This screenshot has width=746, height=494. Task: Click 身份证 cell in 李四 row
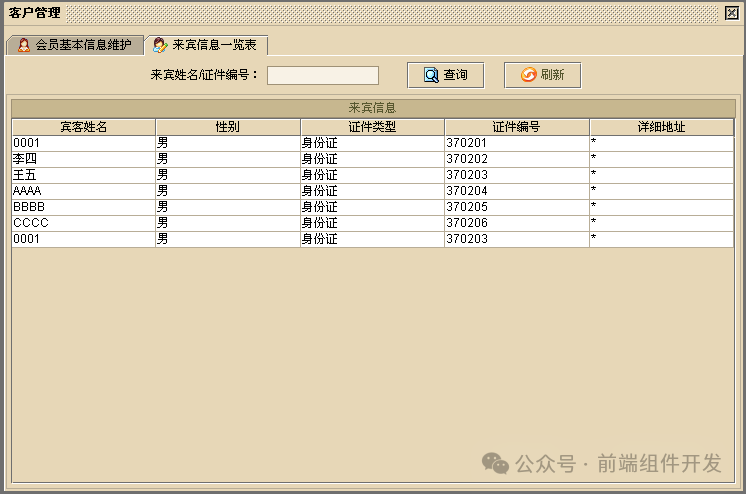373,159
